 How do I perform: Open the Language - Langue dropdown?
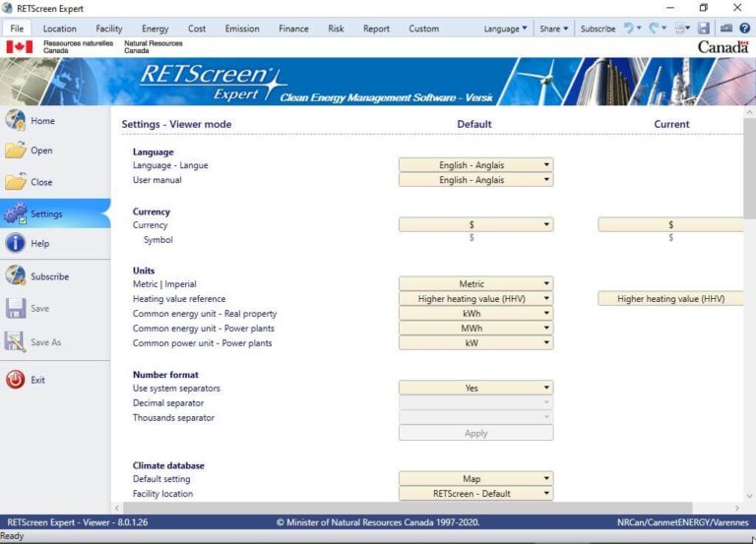coord(475,165)
